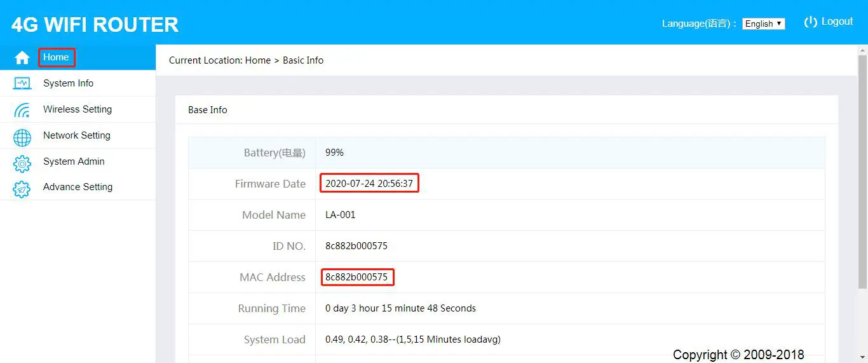Open Network Setting menu item

point(77,135)
